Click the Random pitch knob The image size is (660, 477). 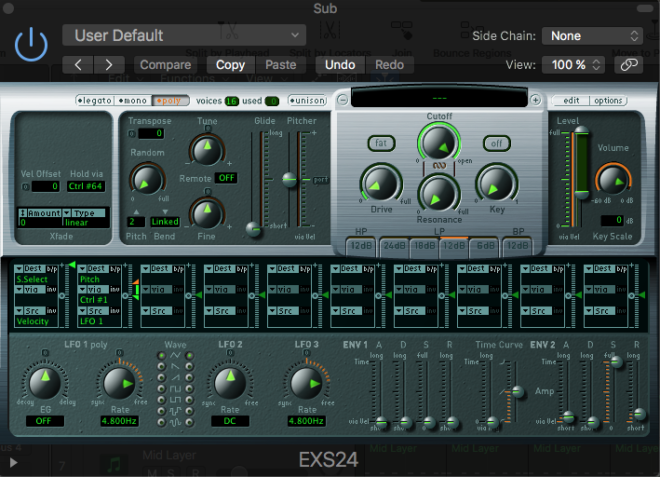pyautogui.click(x=147, y=179)
